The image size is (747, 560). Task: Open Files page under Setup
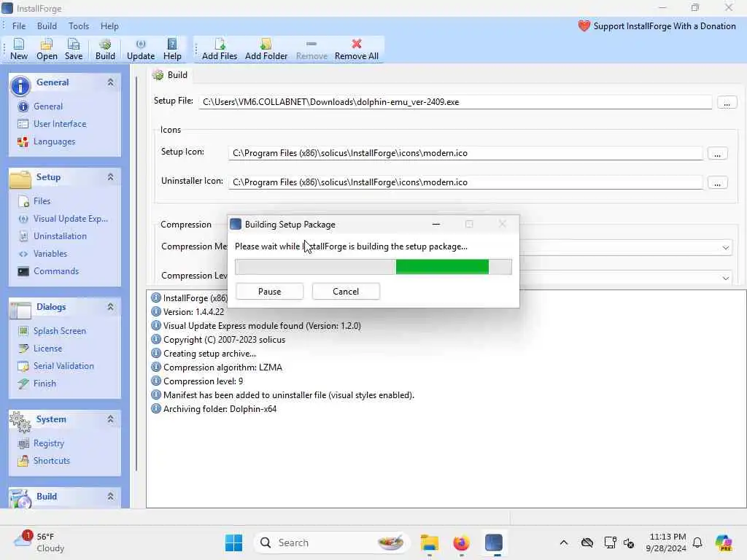coord(42,201)
